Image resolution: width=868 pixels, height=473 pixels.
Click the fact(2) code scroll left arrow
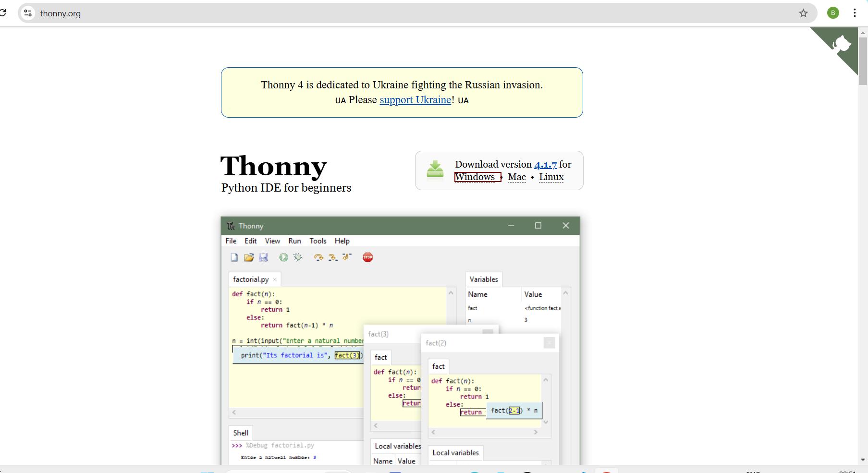point(433,432)
